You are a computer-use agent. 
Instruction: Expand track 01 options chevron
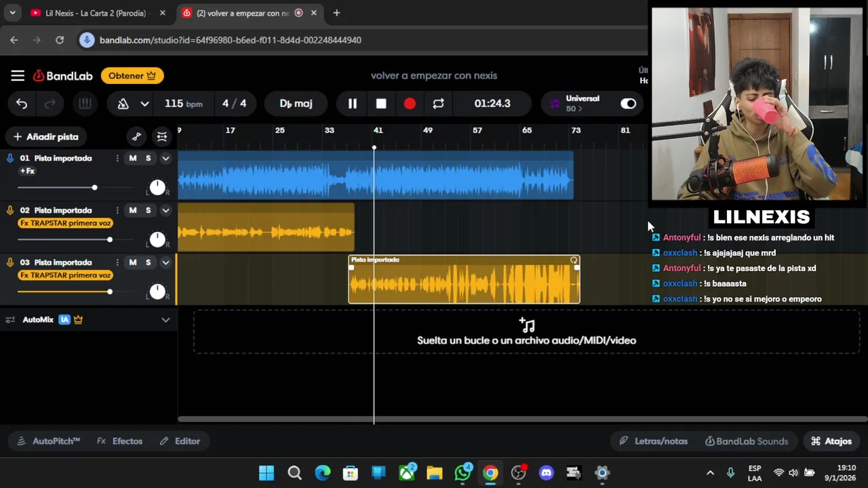click(x=165, y=158)
